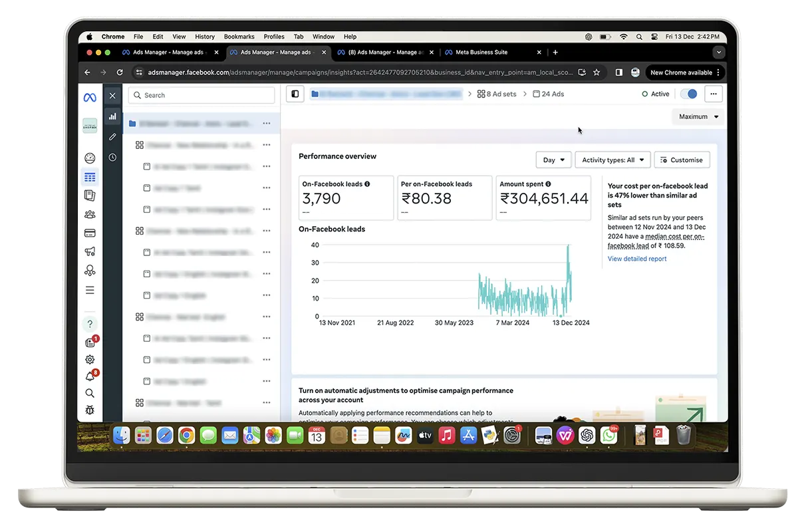This screenshot has height=532, width=798.
Task: Open the Billing card icon in sidebar
Action: pyautogui.click(x=90, y=233)
